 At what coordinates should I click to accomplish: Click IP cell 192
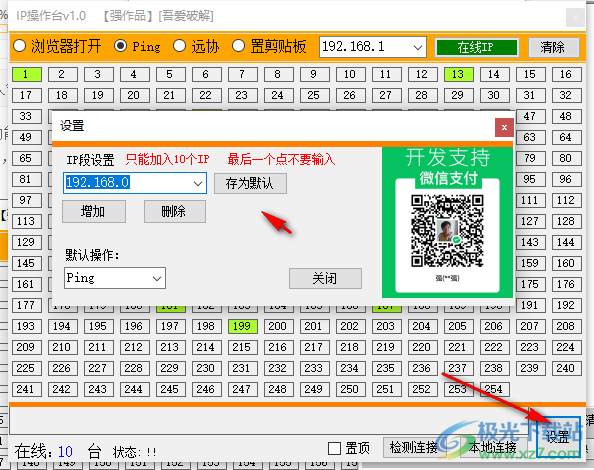(566, 305)
